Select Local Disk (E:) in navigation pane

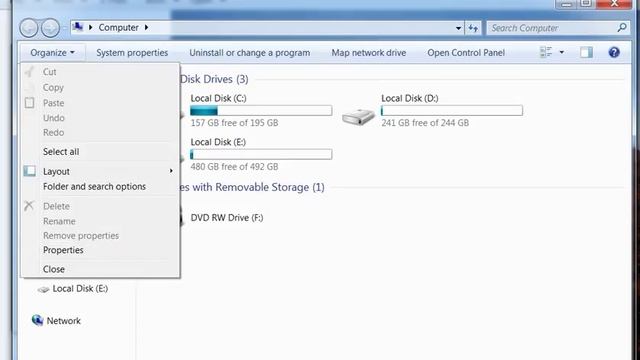[80, 289]
